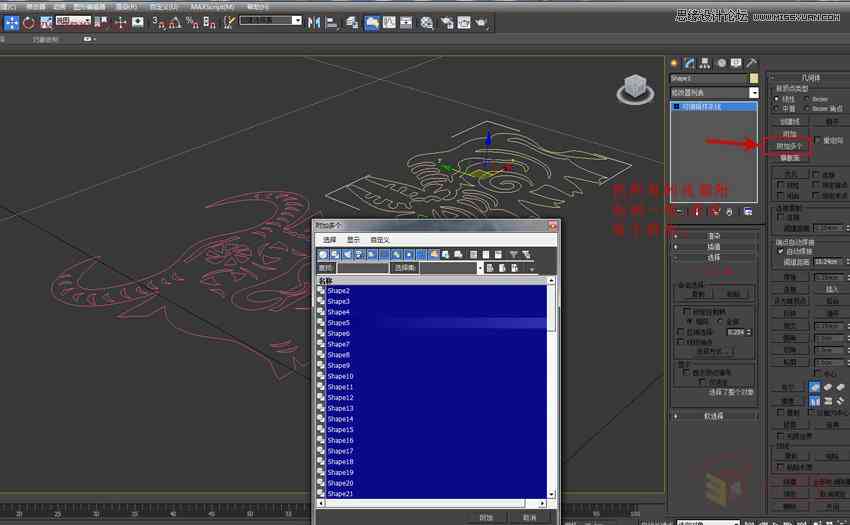Activate the Select and Manipulate tool
The width and height of the screenshot is (850, 525).
click(x=120, y=23)
